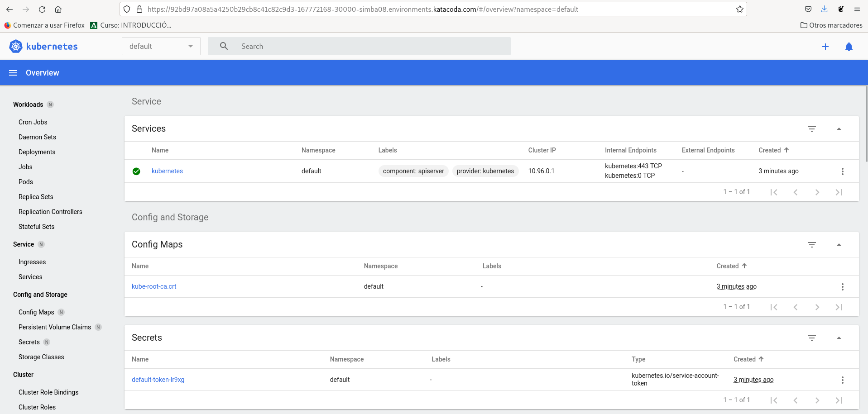The image size is (868, 414).
Task: Go to last page in Secrets pagination
Action: point(839,400)
